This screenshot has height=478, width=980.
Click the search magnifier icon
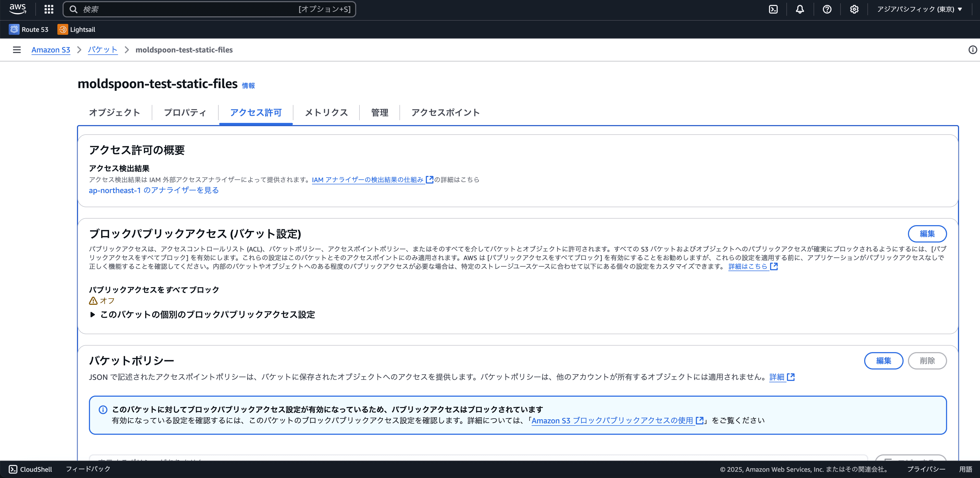tap(73, 9)
